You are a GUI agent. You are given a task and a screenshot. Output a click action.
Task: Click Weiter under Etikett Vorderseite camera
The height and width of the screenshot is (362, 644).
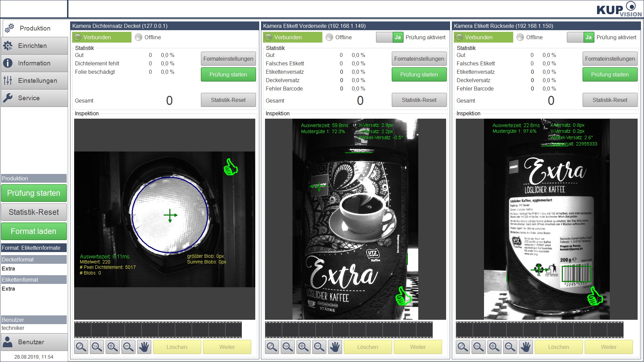click(418, 347)
